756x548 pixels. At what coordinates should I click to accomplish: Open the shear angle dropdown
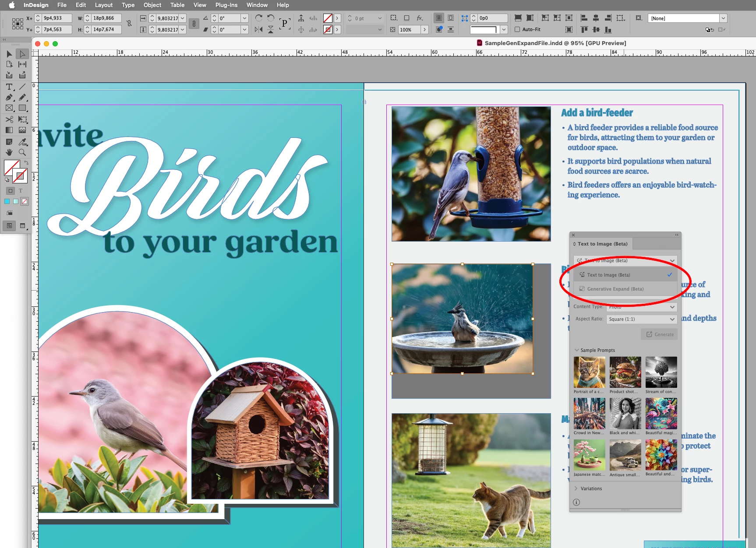coord(244,29)
